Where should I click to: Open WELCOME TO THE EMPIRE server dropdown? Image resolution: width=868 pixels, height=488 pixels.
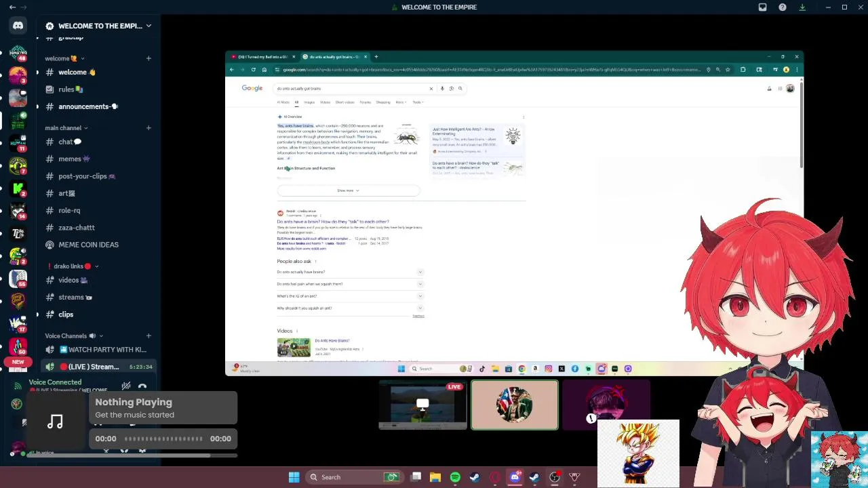(x=149, y=26)
